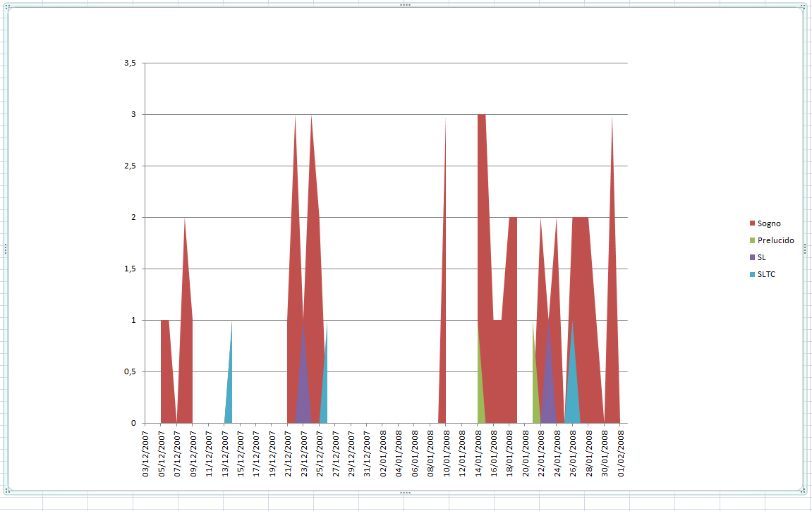The width and height of the screenshot is (812, 511).
Task: Select the "0,5" vertical axis label
Action: click(130, 371)
